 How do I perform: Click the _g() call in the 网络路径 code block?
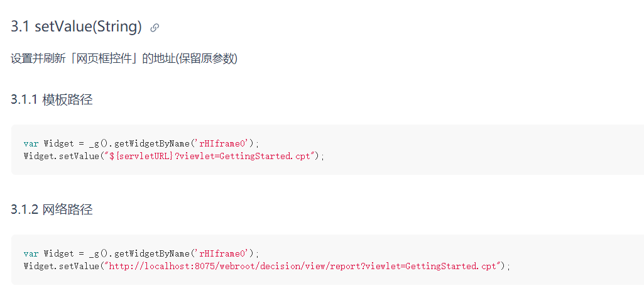[99, 253]
